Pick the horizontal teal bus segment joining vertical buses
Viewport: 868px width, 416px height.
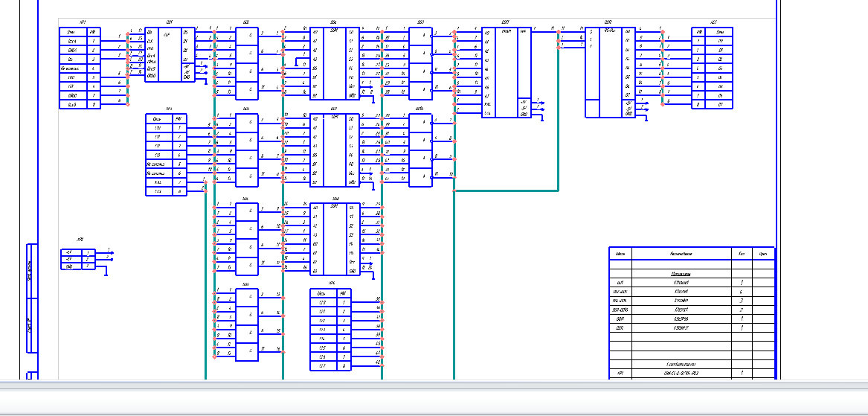[x=506, y=191]
